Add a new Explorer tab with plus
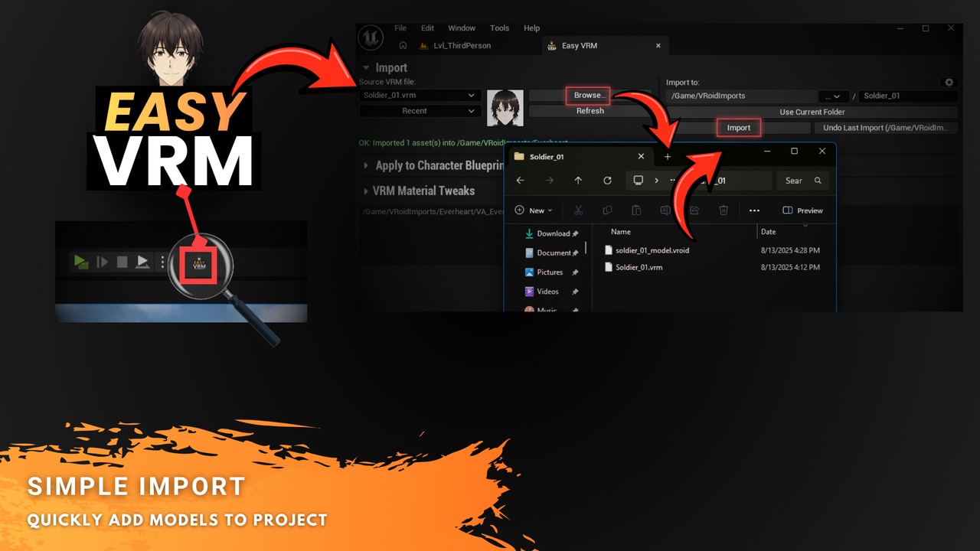The image size is (980, 551). 667,157
